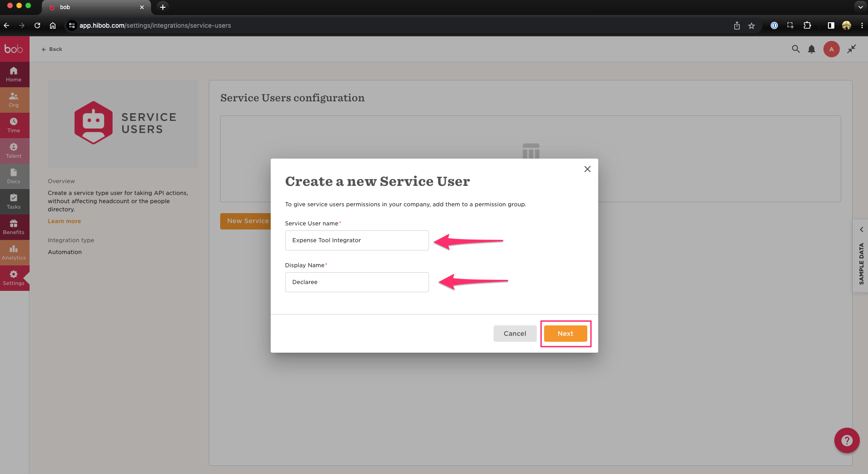Viewport: 868px width, 474px height.
Task: Open the Talent sidebar item
Action: point(14,150)
